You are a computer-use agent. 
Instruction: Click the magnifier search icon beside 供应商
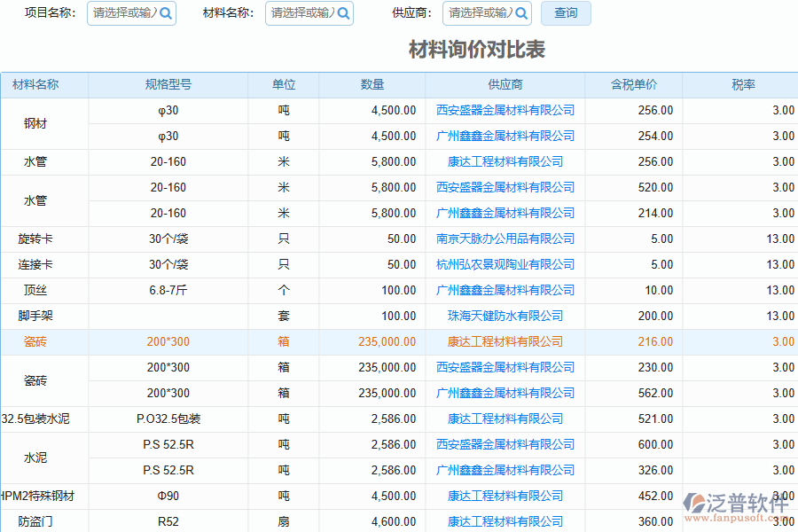tap(522, 13)
